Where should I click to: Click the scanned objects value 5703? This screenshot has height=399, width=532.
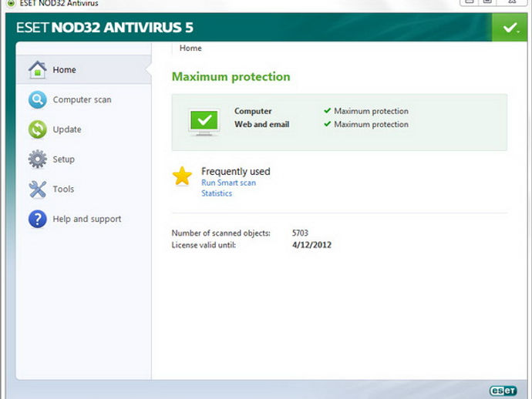(300, 233)
